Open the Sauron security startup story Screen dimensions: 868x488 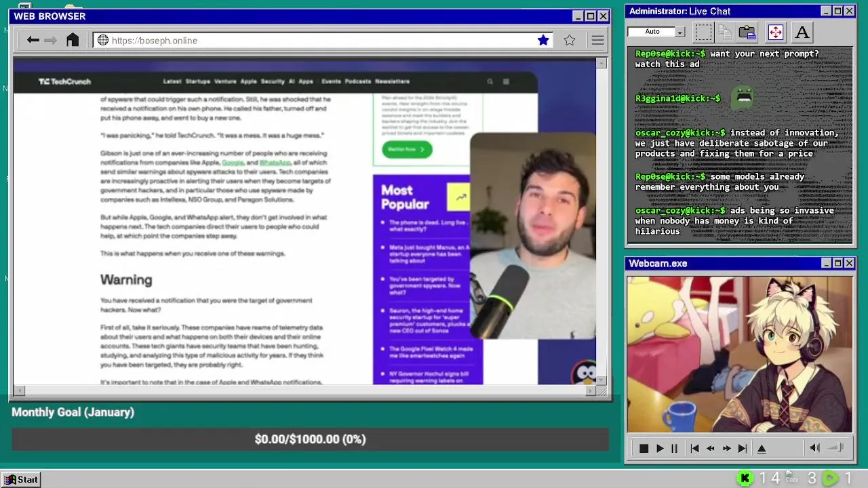click(429, 321)
